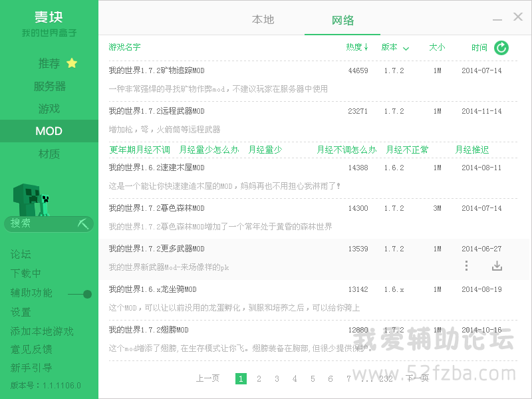Sort list by 时间 column

click(479, 47)
